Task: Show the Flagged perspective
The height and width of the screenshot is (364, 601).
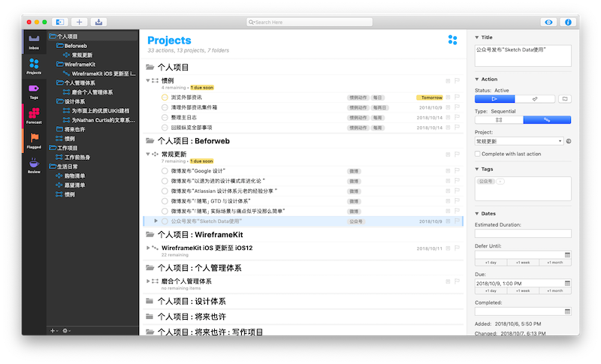Action: [34, 141]
